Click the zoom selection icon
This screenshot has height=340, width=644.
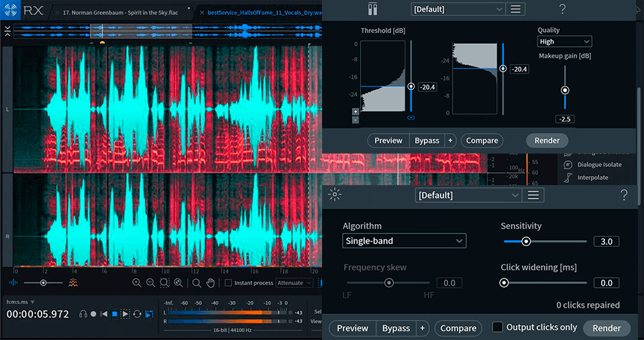165,283
